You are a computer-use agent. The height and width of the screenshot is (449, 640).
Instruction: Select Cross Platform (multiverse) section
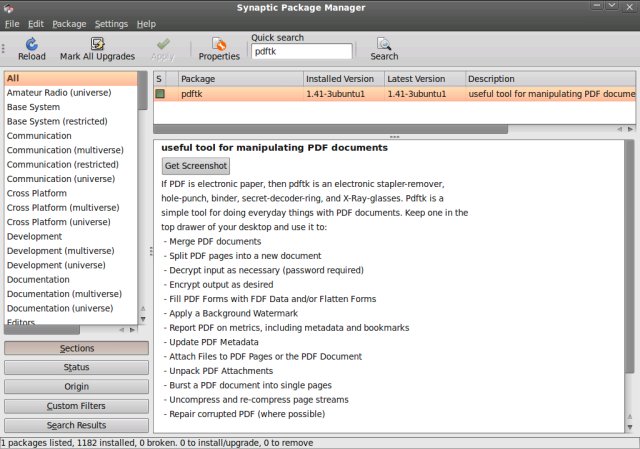[x=71, y=208]
